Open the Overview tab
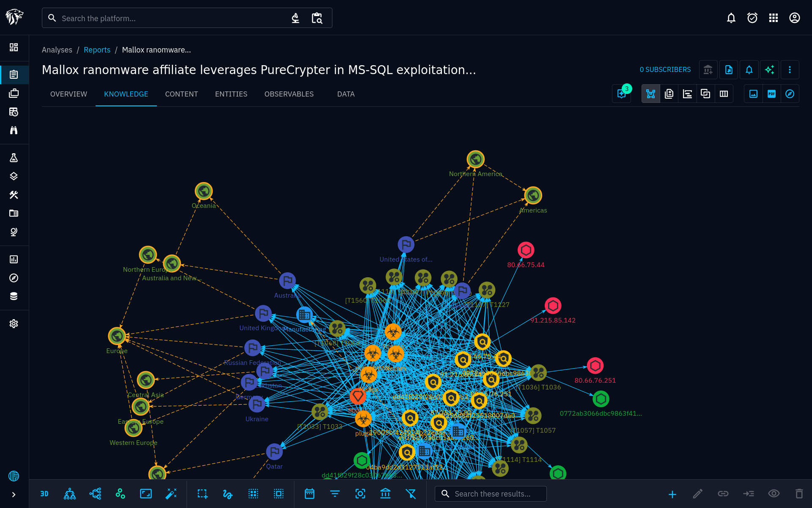Image resolution: width=812 pixels, height=508 pixels. tap(69, 94)
